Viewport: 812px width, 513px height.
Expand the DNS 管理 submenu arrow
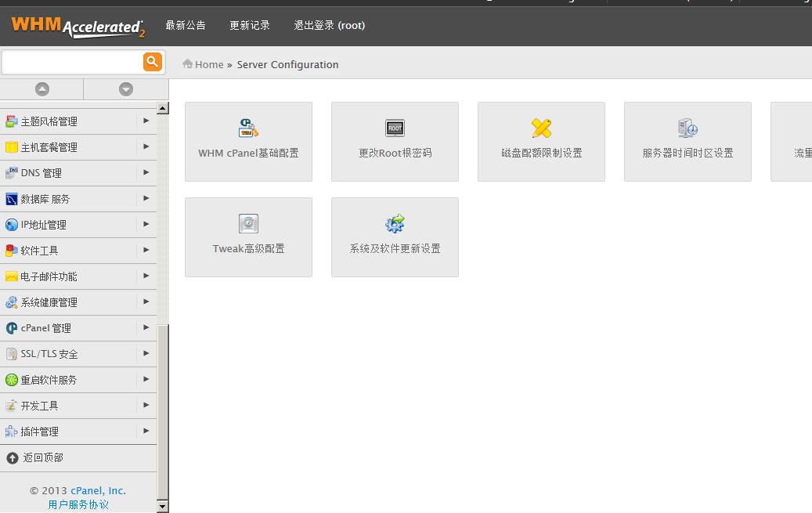pyautogui.click(x=146, y=172)
